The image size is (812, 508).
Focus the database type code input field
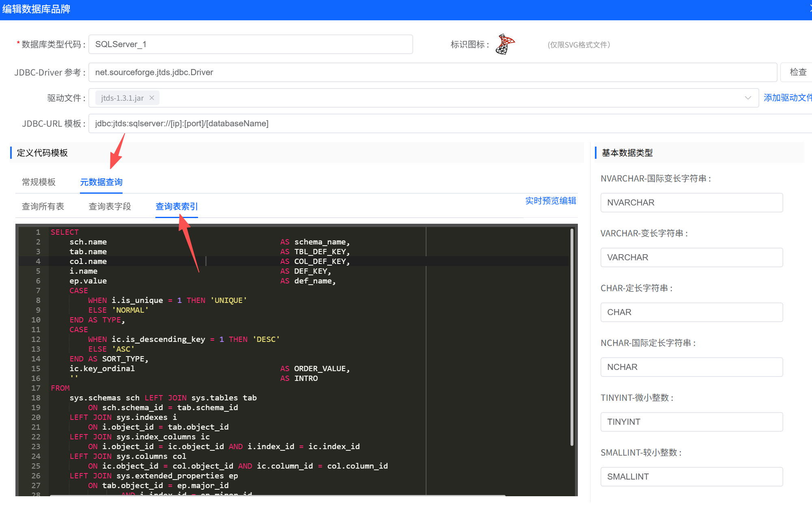pyautogui.click(x=250, y=44)
